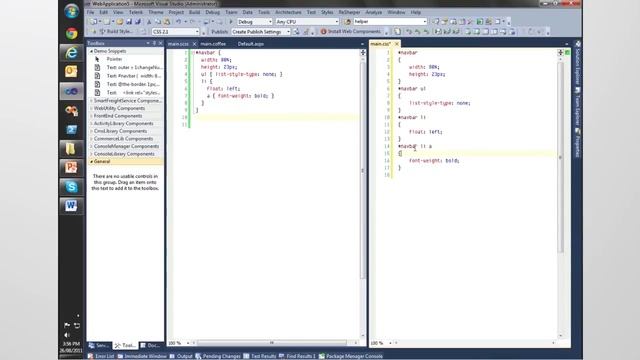Open Google Chrome from the taskbar
640x360 pixels.
coord(71,33)
